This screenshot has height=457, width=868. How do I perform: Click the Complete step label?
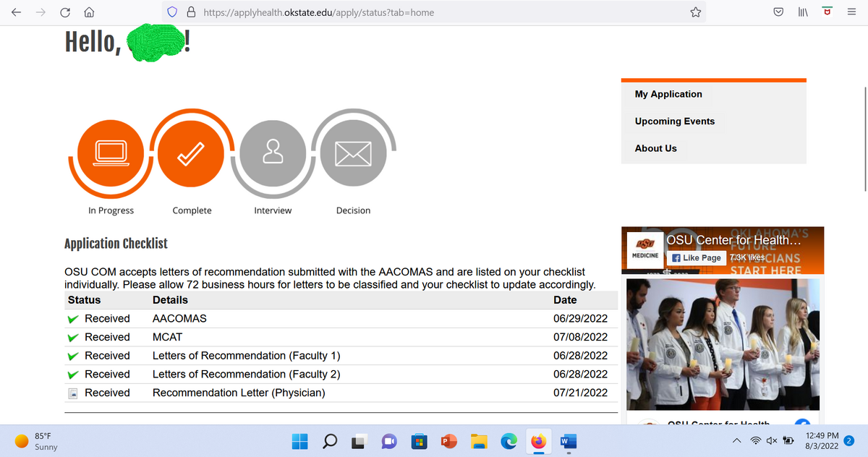pos(192,210)
